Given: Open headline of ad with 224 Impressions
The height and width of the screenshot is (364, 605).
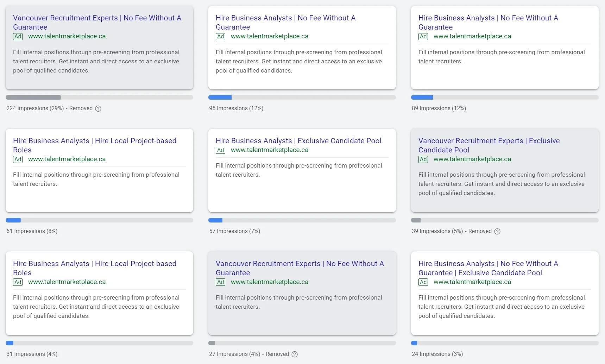Looking at the screenshot, I should click(97, 23).
